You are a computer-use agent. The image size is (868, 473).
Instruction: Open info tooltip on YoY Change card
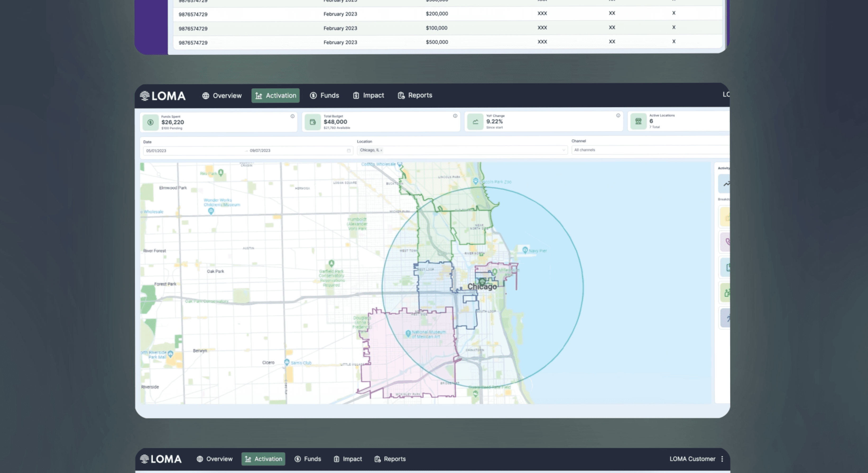point(618,115)
